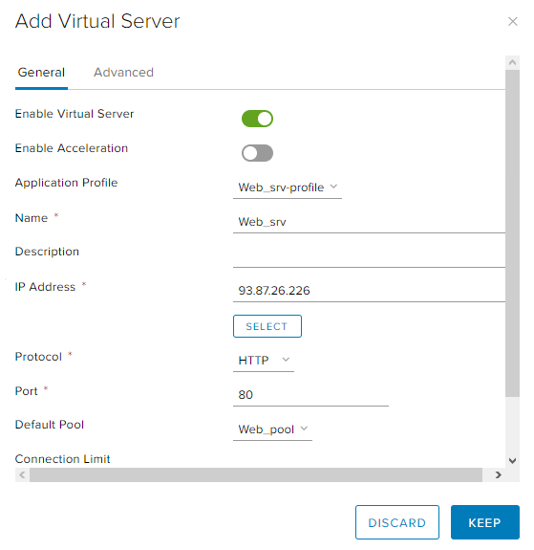Disable the Enable Virtual Server toggle
The height and width of the screenshot is (550, 534).
point(257,119)
